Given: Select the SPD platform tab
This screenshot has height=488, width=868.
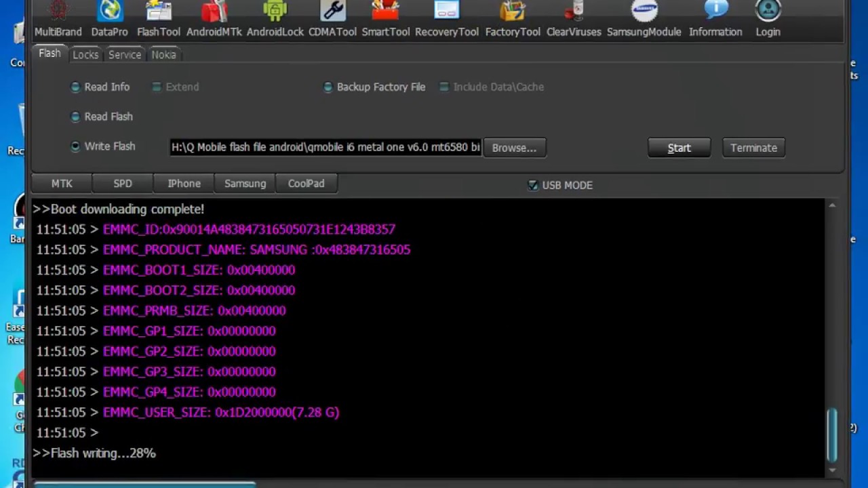Looking at the screenshot, I should [x=123, y=184].
